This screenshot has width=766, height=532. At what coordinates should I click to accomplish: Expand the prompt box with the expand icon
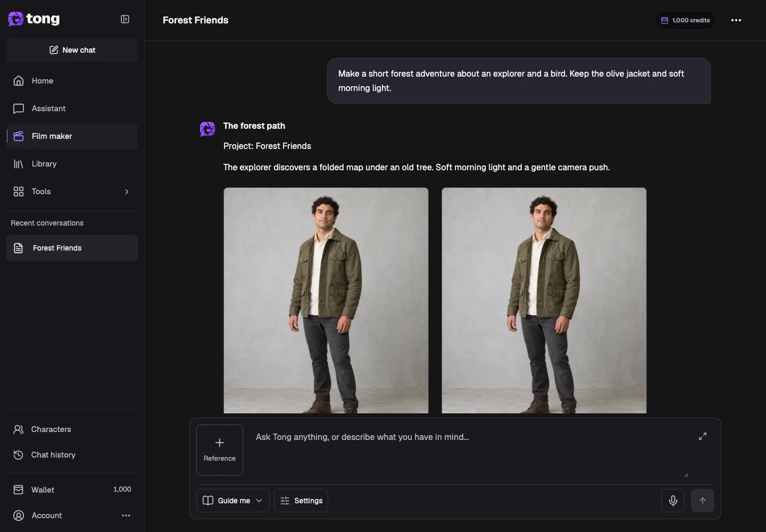click(703, 436)
